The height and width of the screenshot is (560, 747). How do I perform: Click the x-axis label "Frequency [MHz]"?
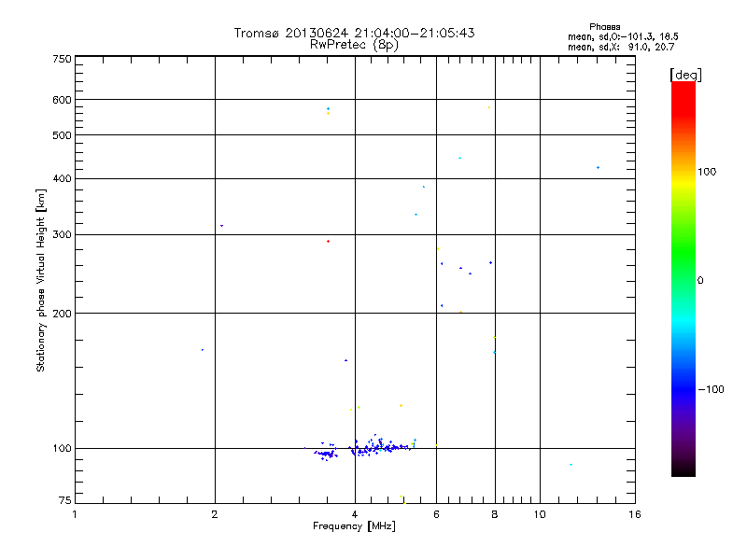354,526
